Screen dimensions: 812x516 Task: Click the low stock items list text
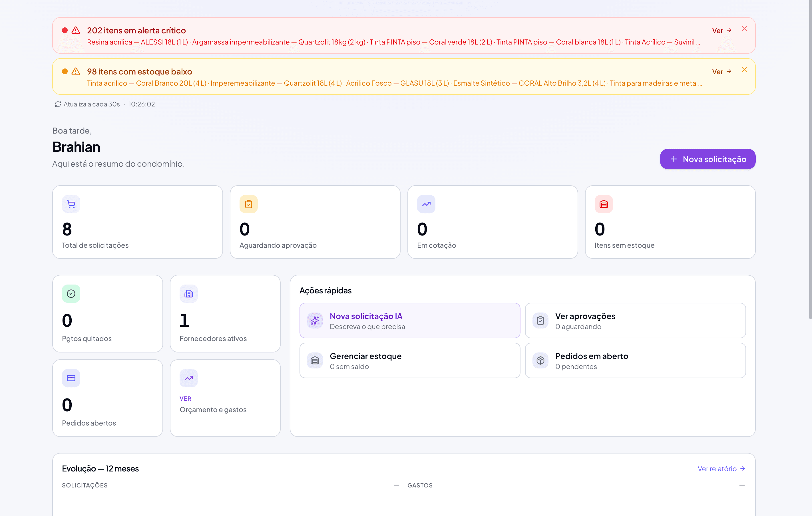[x=395, y=83]
